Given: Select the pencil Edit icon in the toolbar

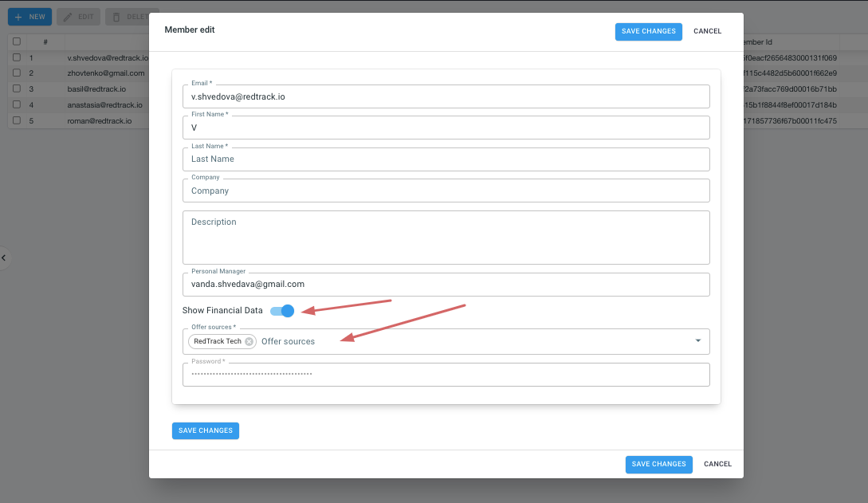Looking at the screenshot, I should coord(69,16).
